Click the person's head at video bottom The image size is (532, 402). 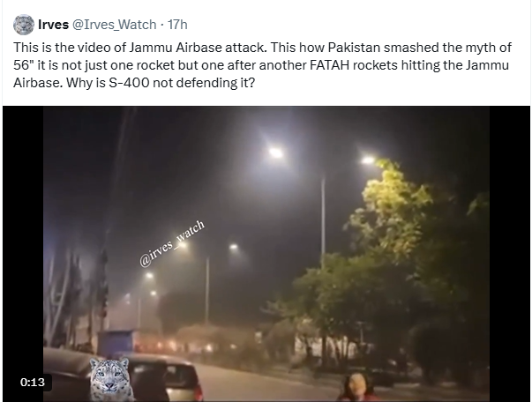356,384
